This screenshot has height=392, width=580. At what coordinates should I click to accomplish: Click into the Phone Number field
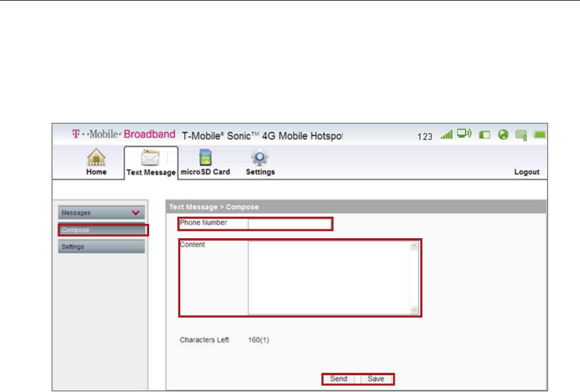click(289, 224)
